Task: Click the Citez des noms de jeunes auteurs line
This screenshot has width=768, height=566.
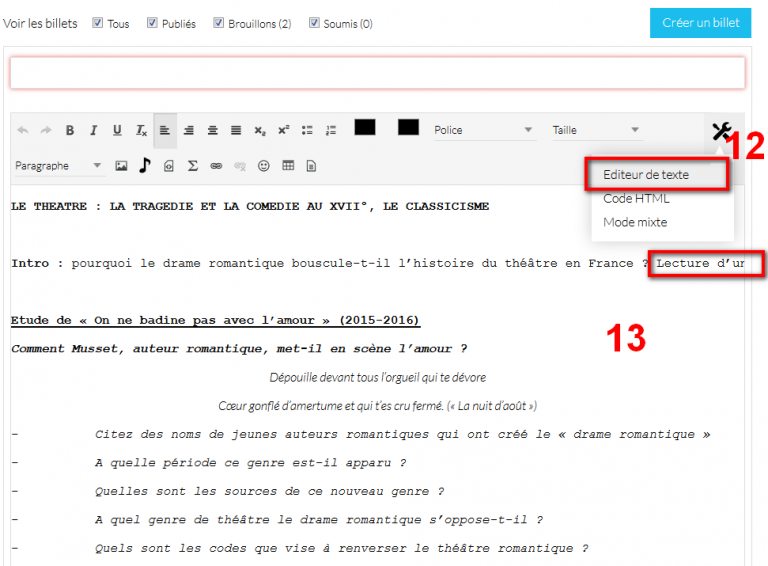Action: 403,434
